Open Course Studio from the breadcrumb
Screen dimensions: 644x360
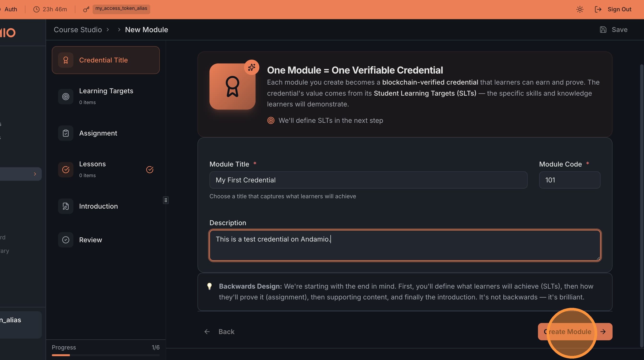[x=78, y=29]
